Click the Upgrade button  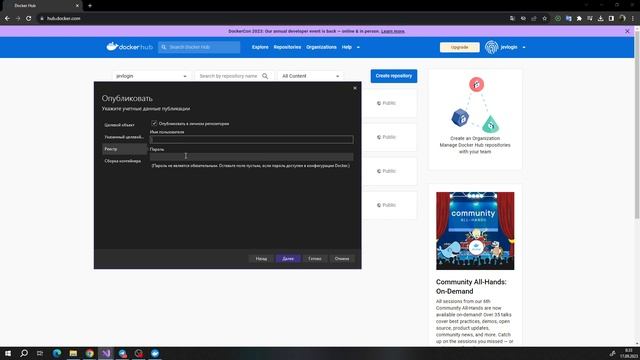pos(460,47)
